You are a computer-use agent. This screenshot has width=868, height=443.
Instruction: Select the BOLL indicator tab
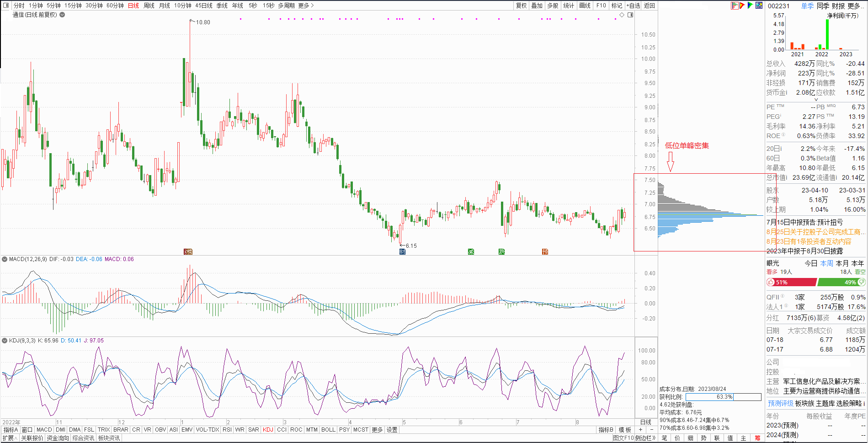[x=328, y=430]
